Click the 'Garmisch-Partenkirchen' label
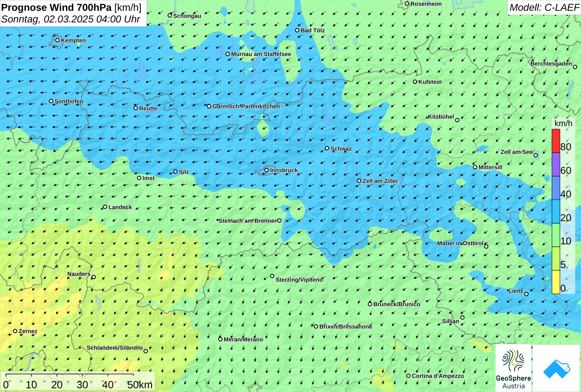 pyautogui.click(x=246, y=106)
